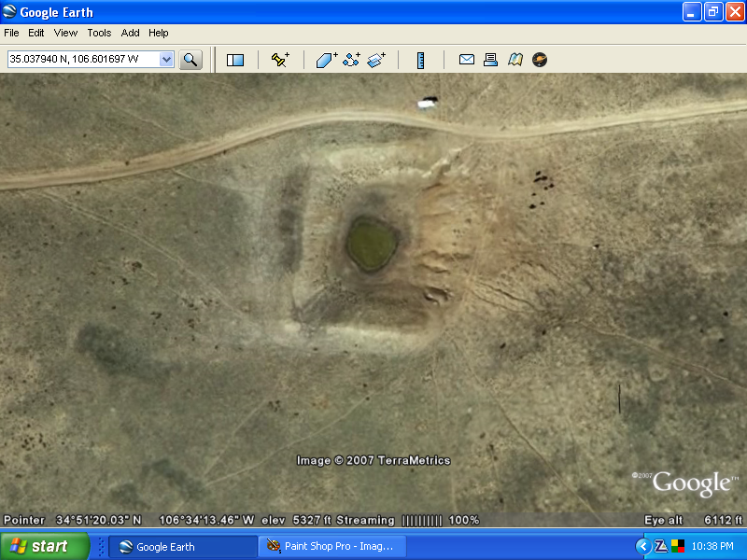747x560 pixels.
Task: Switch to Google Earth taskbar button
Action: 183,547
